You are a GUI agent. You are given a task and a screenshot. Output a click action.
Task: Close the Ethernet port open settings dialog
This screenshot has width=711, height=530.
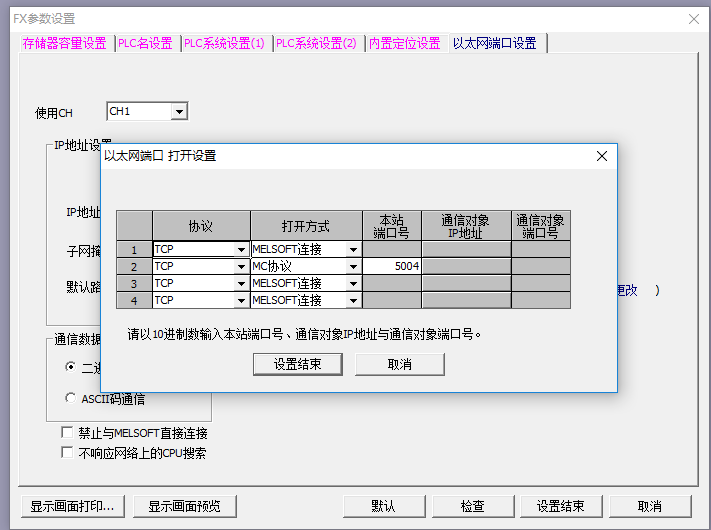click(x=601, y=156)
